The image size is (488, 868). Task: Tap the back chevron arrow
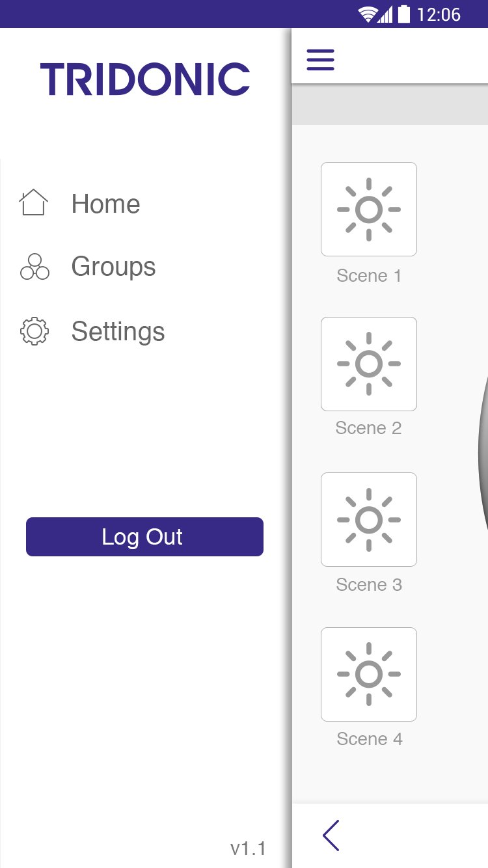pos(331,835)
